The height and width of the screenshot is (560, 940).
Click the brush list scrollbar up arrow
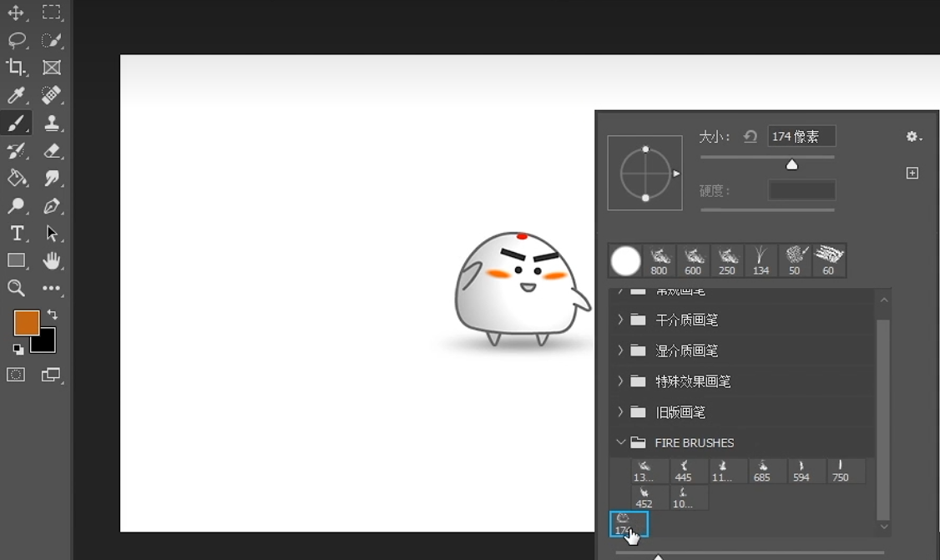pyautogui.click(x=883, y=299)
